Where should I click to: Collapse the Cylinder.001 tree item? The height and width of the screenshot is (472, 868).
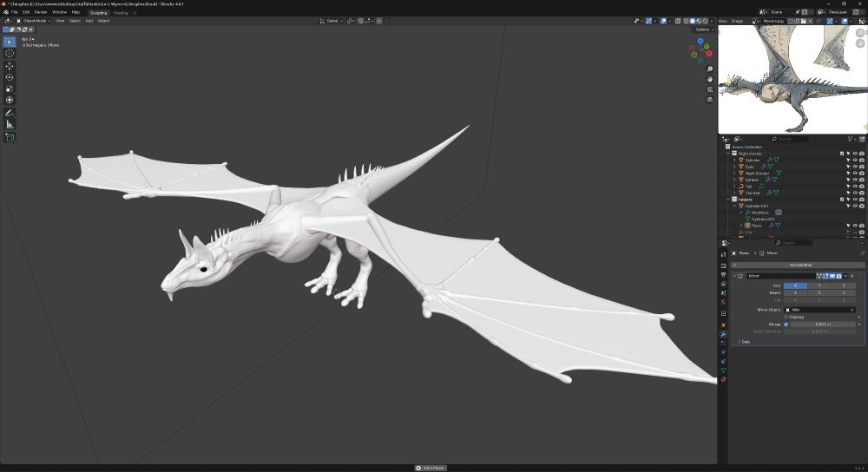pyautogui.click(x=734, y=206)
